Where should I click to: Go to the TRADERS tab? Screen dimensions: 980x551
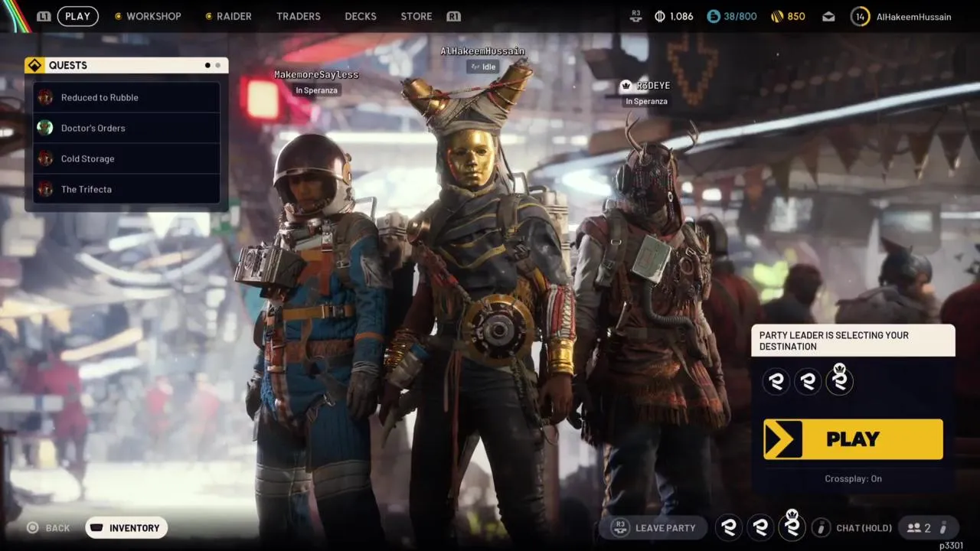299,16
